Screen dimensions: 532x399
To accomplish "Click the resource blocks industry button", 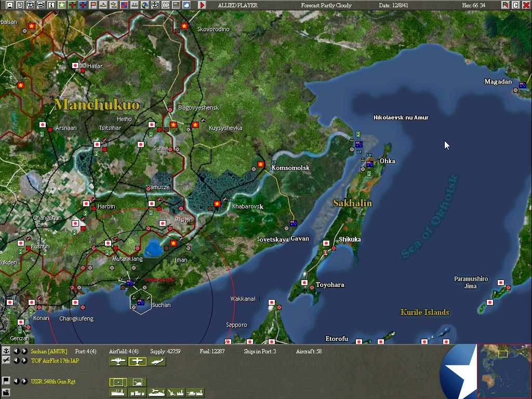I will (x=137, y=393).
